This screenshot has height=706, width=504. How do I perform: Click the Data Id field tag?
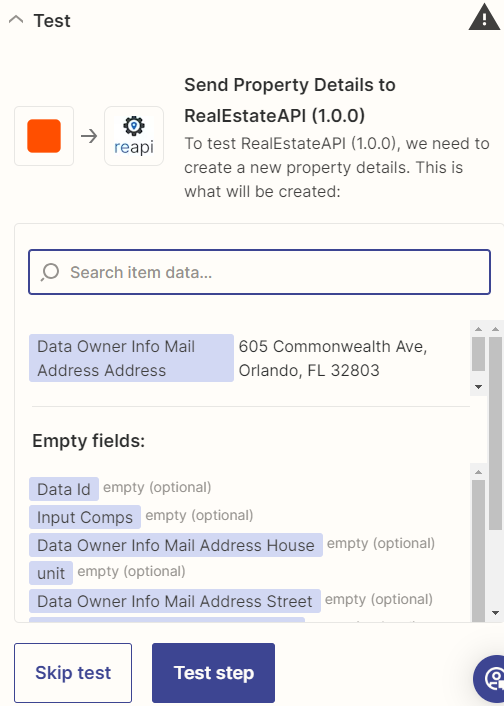coord(64,489)
